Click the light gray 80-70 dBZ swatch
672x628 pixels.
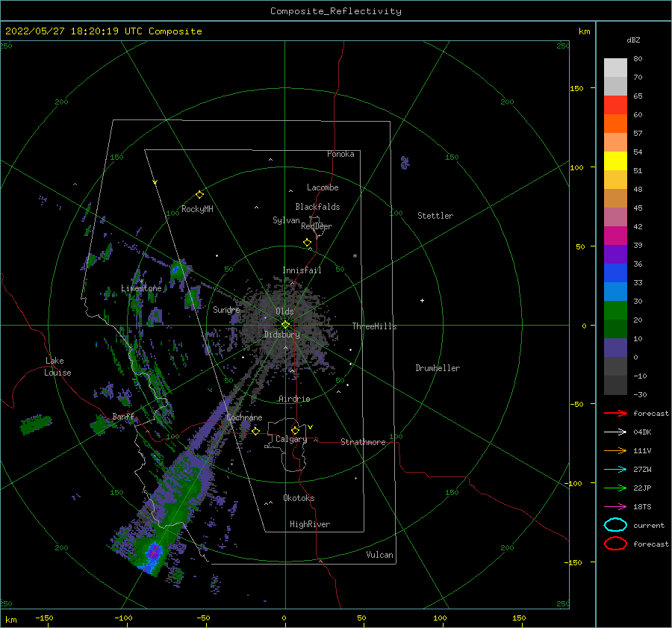615,68
